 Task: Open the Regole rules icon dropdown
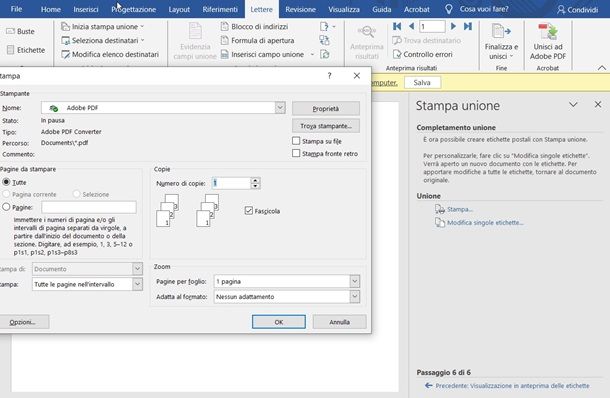coord(328,26)
